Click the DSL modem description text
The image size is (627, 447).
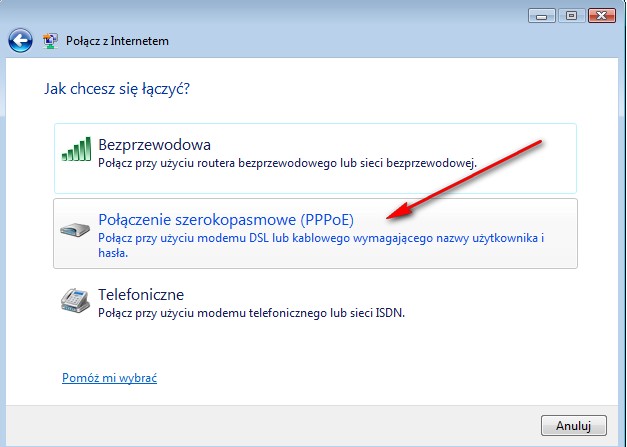click(321, 245)
